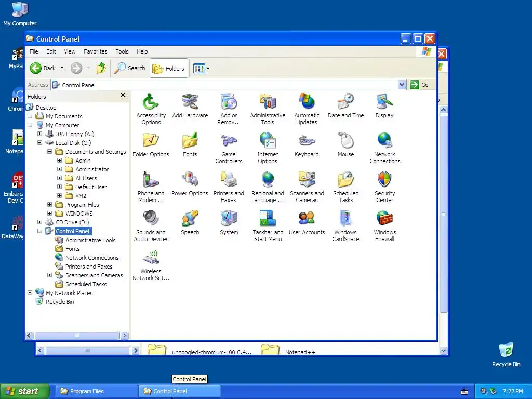532x399 pixels.
Task: Toggle the Folders pane button
Action: click(x=169, y=68)
